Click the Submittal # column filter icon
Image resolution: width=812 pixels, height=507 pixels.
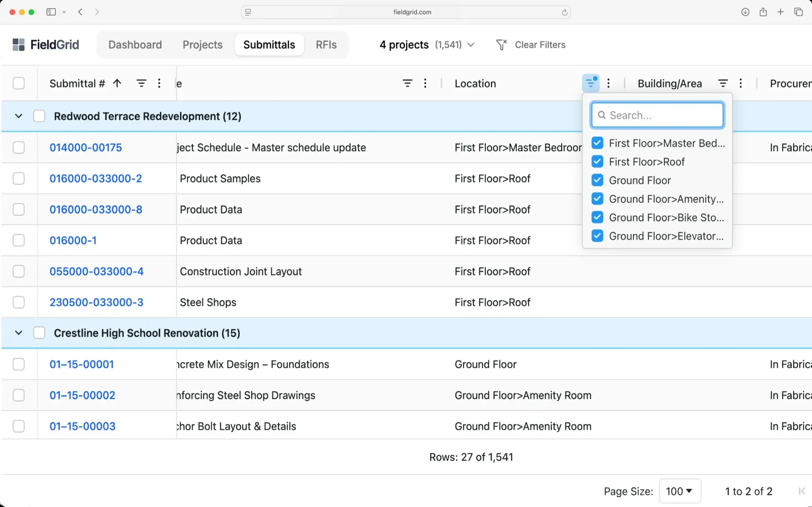[141, 83]
